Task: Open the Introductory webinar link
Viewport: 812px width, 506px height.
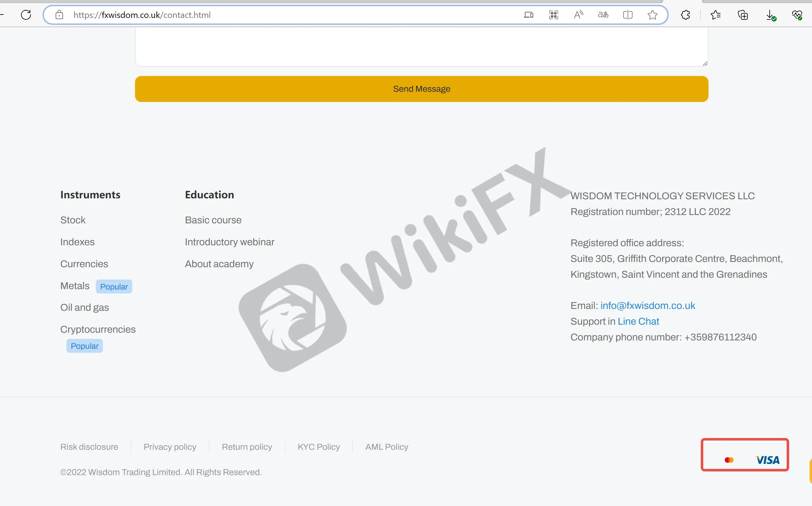Action: [x=229, y=242]
